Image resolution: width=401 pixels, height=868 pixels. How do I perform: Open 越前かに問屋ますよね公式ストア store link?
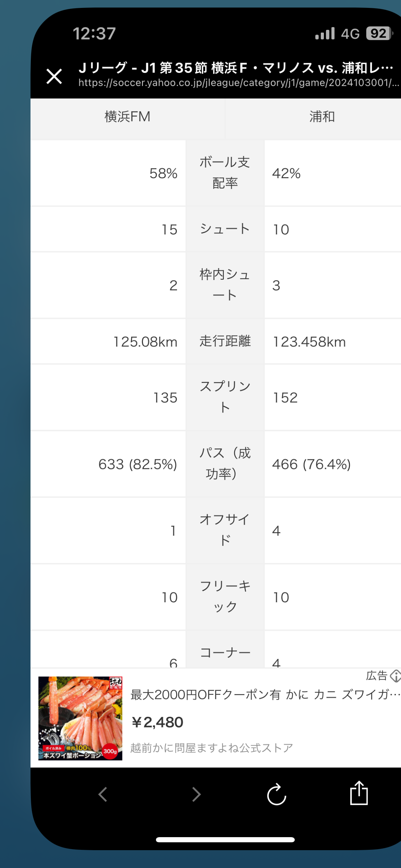(211, 748)
